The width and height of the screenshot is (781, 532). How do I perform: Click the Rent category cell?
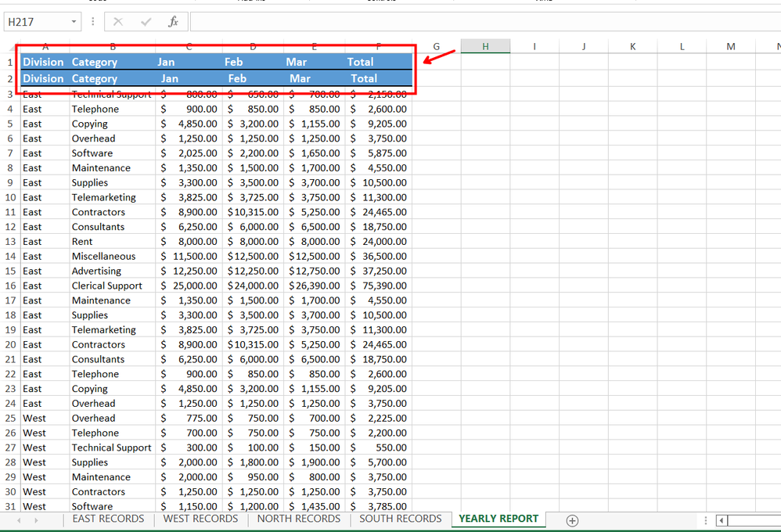tap(112, 242)
